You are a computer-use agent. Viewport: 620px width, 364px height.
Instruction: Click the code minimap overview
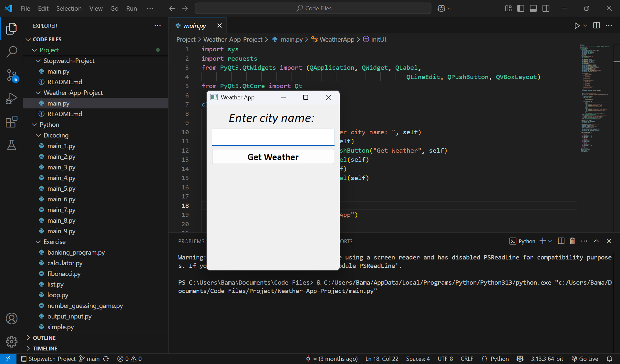click(x=595, y=98)
